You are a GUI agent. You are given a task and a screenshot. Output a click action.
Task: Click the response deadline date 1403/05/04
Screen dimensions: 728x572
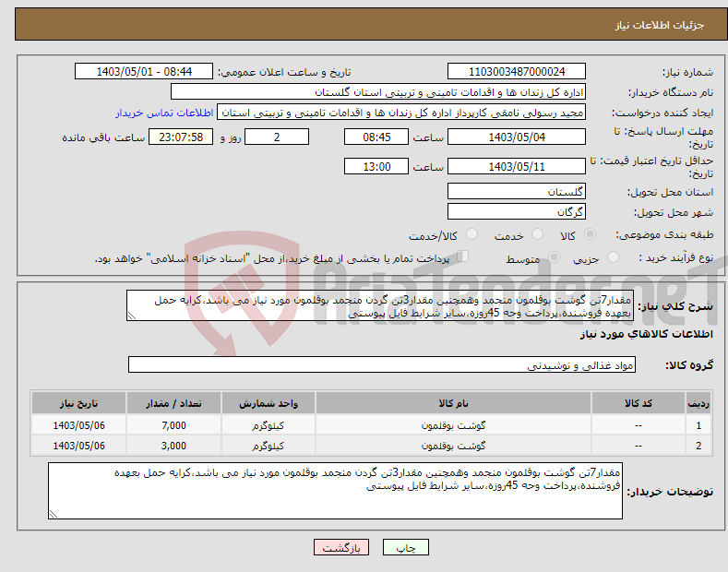tap(517, 137)
